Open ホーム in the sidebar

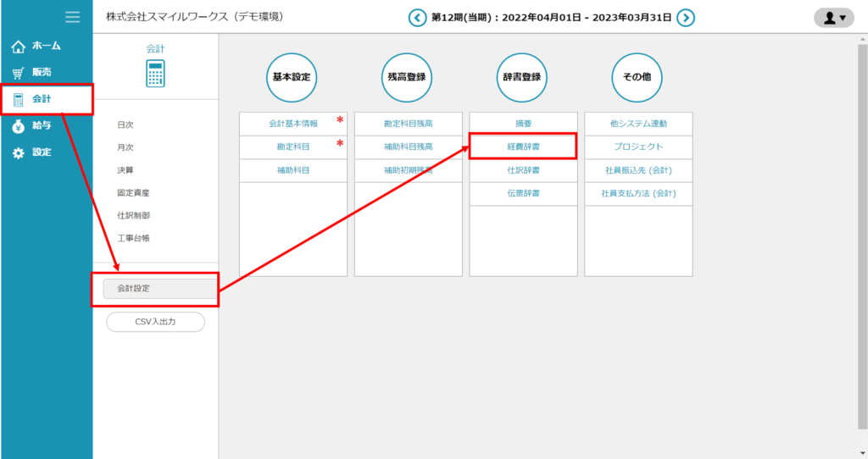tap(47, 46)
